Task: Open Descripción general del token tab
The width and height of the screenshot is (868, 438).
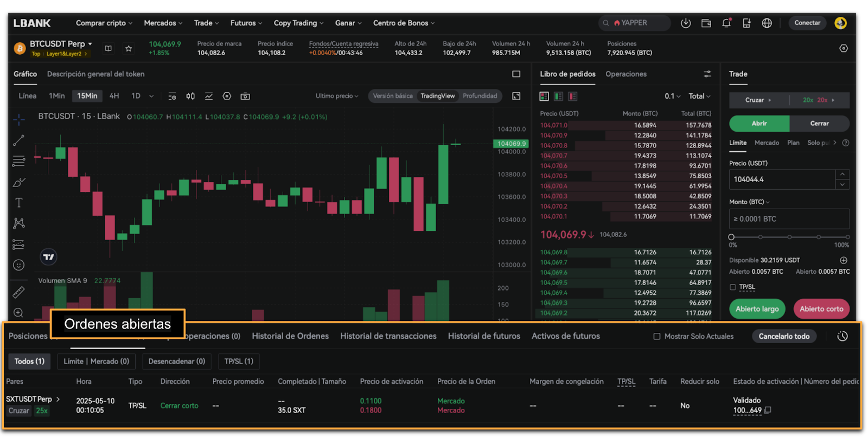Action: click(x=96, y=74)
